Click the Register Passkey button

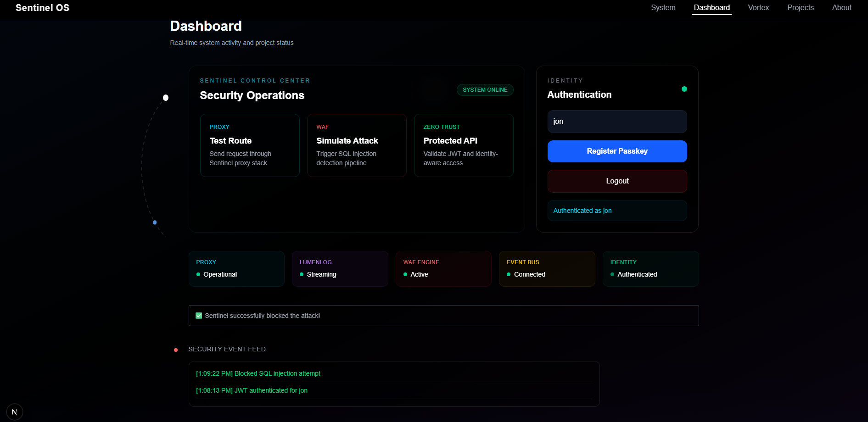pyautogui.click(x=617, y=151)
